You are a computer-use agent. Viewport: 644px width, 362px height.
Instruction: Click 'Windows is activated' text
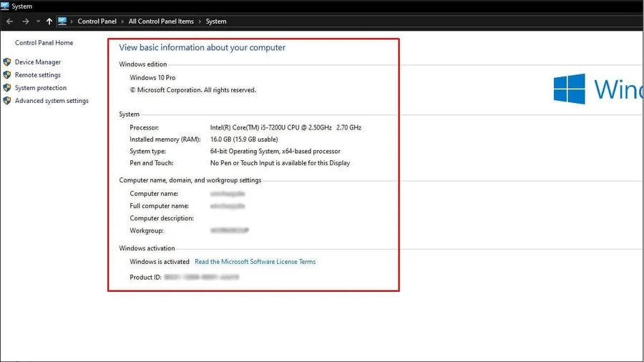coord(160,261)
